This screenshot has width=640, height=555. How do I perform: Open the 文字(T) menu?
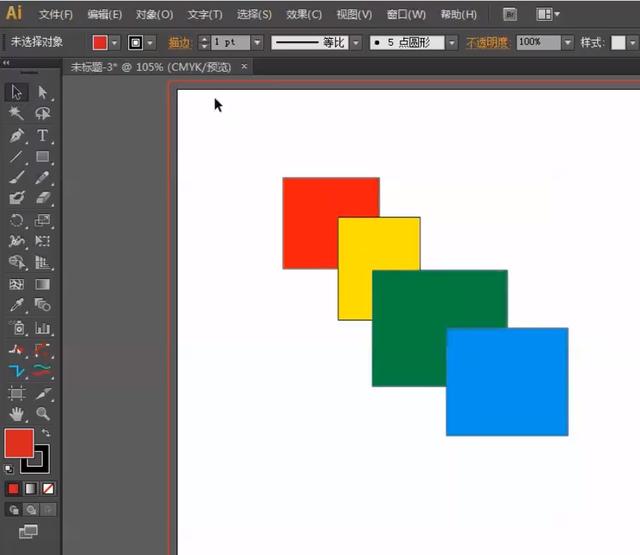point(205,15)
